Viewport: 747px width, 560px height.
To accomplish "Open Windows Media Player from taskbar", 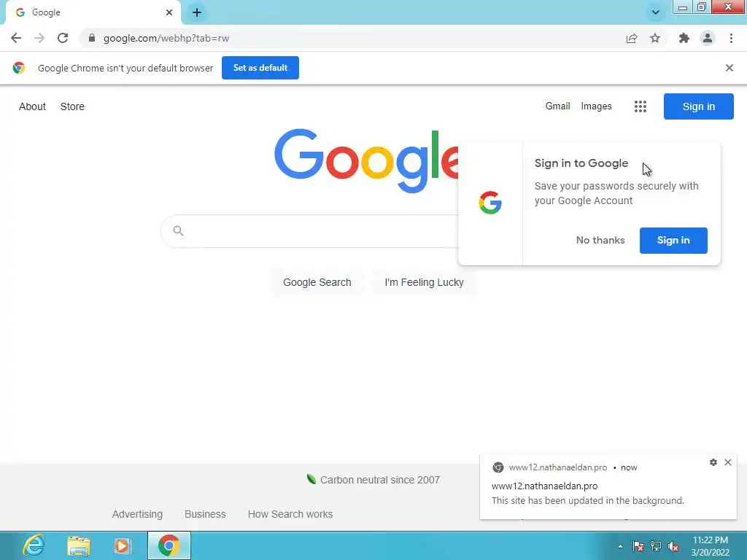I will [123, 546].
